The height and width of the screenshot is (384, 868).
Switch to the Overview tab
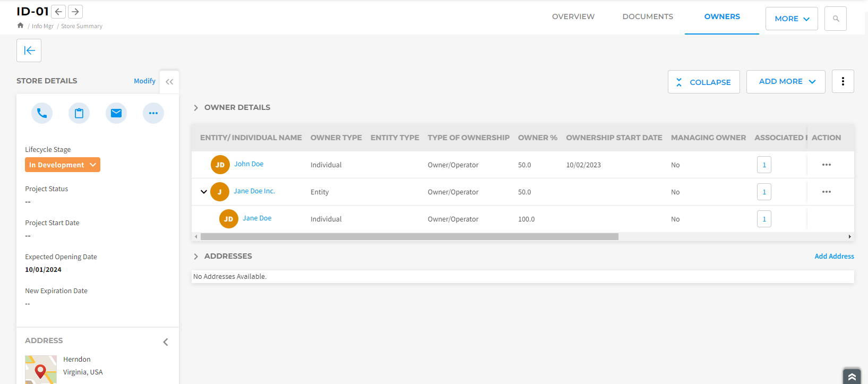pos(573,16)
